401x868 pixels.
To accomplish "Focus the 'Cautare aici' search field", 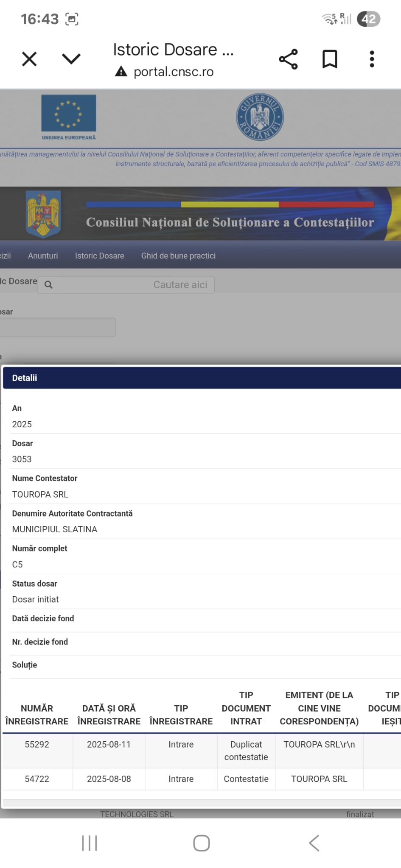I will coord(136,285).
